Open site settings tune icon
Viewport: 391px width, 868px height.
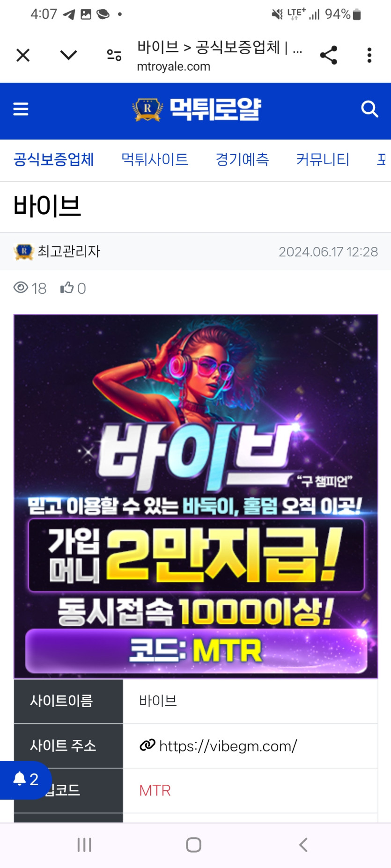click(114, 55)
